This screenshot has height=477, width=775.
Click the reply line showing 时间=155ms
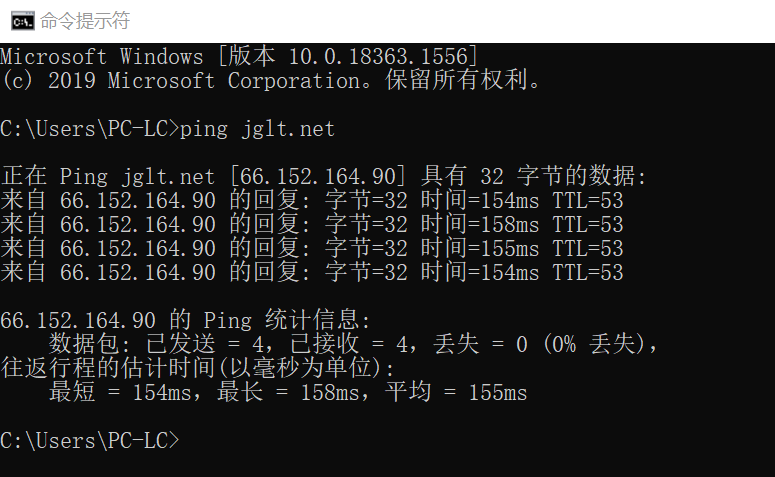312,249
